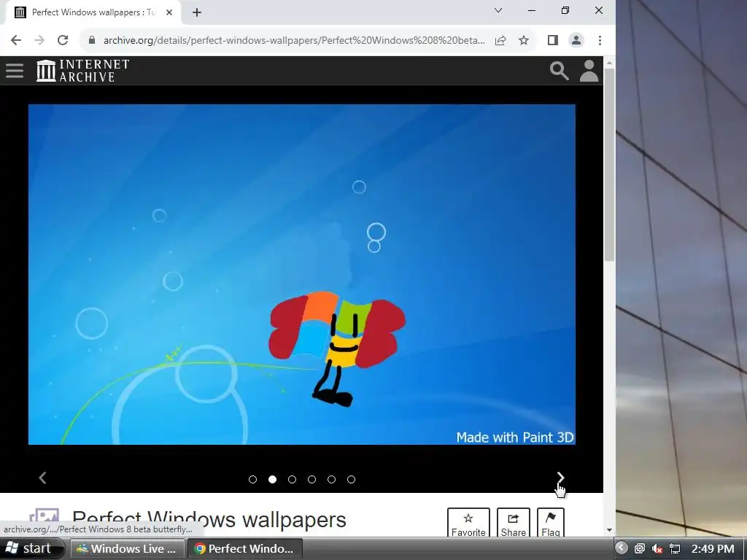Click the Perfect Windows wallpapers title
The image size is (747, 560).
pyautogui.click(x=209, y=519)
